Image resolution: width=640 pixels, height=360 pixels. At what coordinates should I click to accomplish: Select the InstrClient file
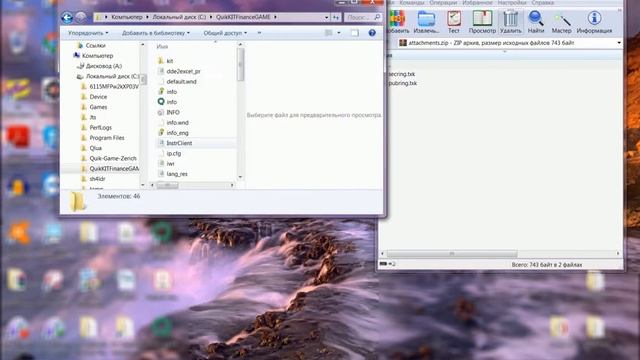(179, 143)
